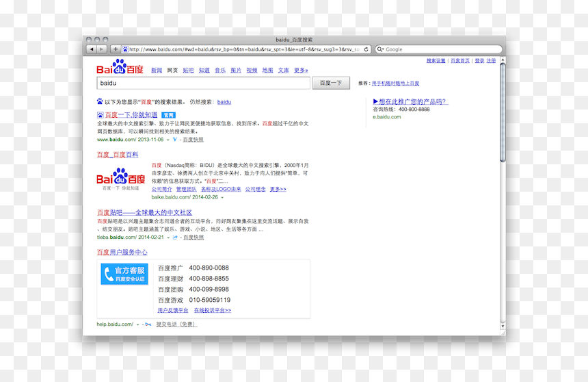Click the Baidu logo at page top
This screenshot has height=382, width=588.
[120, 67]
